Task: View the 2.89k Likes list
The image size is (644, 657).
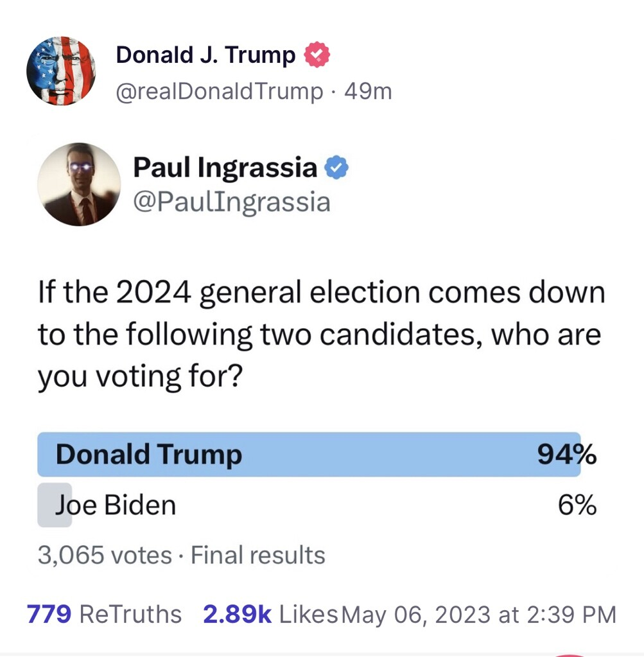Action: pyautogui.click(x=270, y=614)
